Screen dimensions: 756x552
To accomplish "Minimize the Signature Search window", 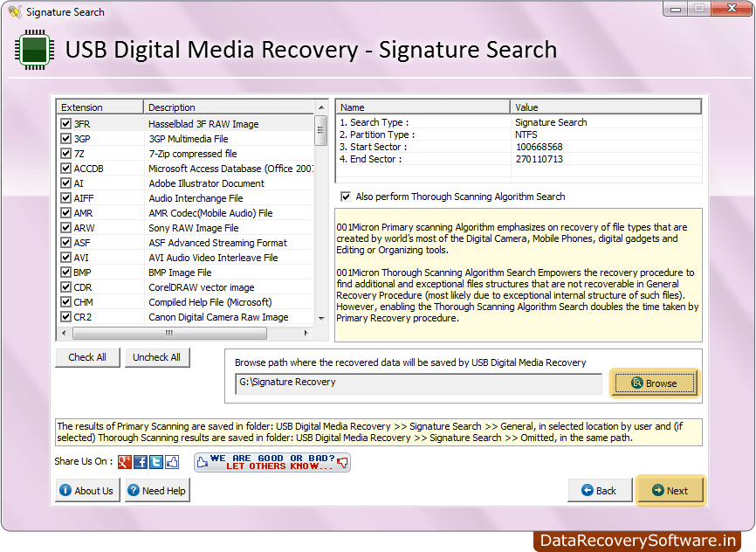I will coord(675,9).
